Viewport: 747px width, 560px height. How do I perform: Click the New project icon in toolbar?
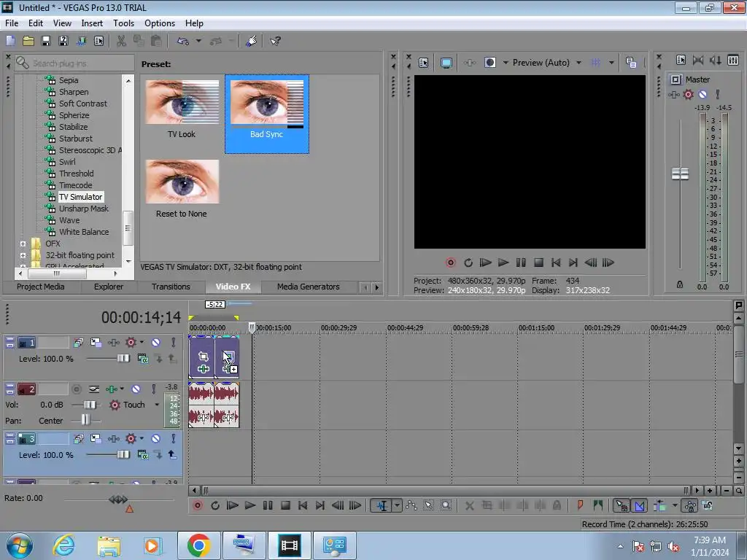point(10,41)
